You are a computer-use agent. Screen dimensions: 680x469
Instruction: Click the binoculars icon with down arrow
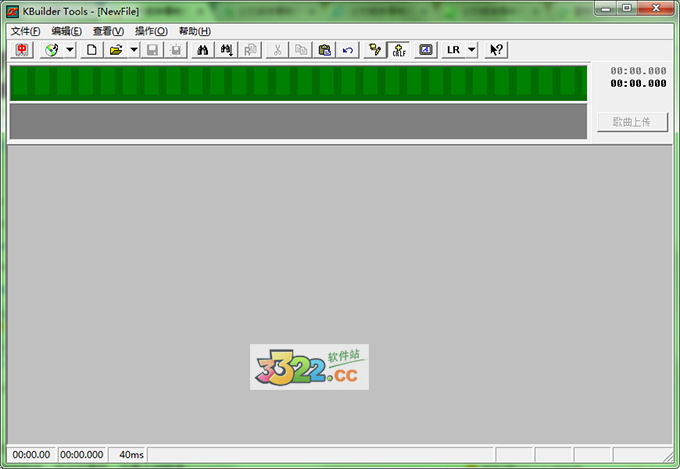[226, 50]
